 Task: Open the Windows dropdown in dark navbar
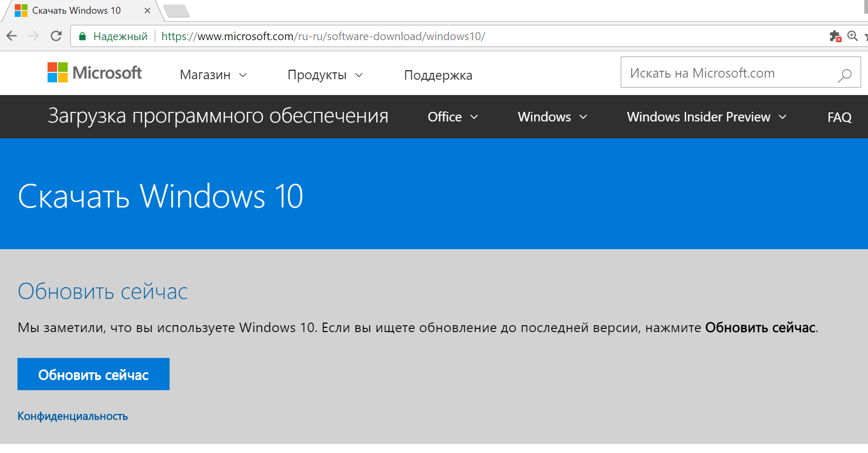[552, 117]
